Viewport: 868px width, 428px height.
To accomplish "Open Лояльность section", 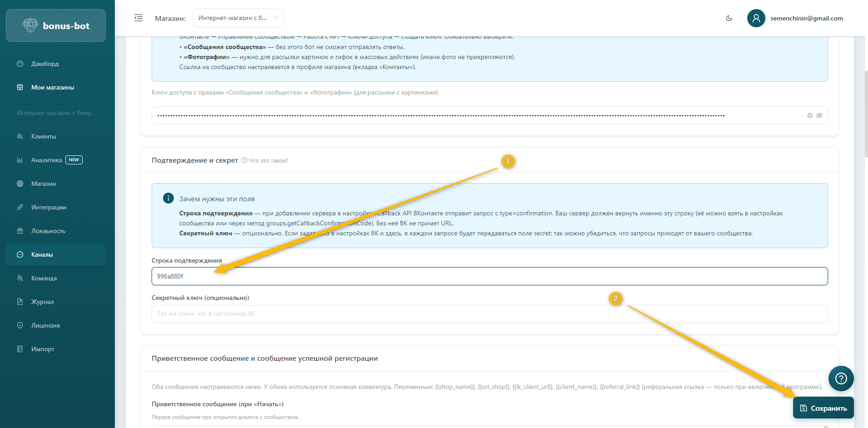I will tap(48, 231).
